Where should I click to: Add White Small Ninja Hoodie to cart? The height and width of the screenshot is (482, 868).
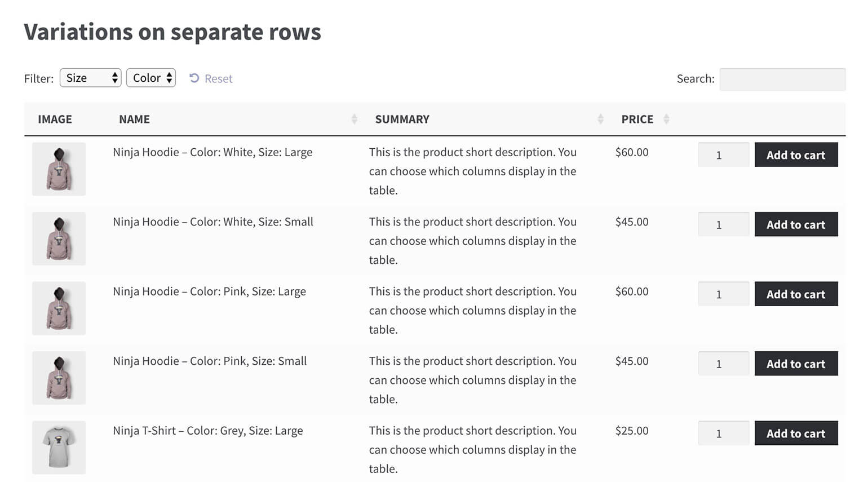tap(795, 224)
